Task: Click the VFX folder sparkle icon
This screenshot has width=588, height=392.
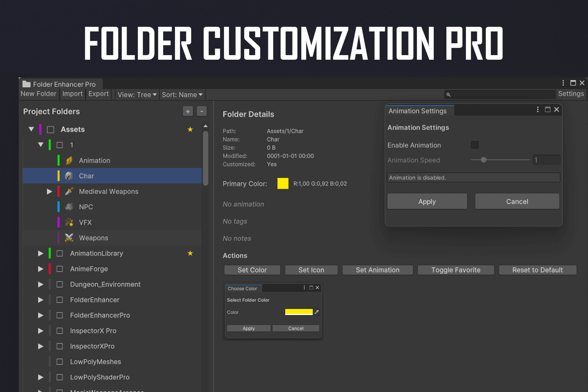Action: click(x=69, y=222)
